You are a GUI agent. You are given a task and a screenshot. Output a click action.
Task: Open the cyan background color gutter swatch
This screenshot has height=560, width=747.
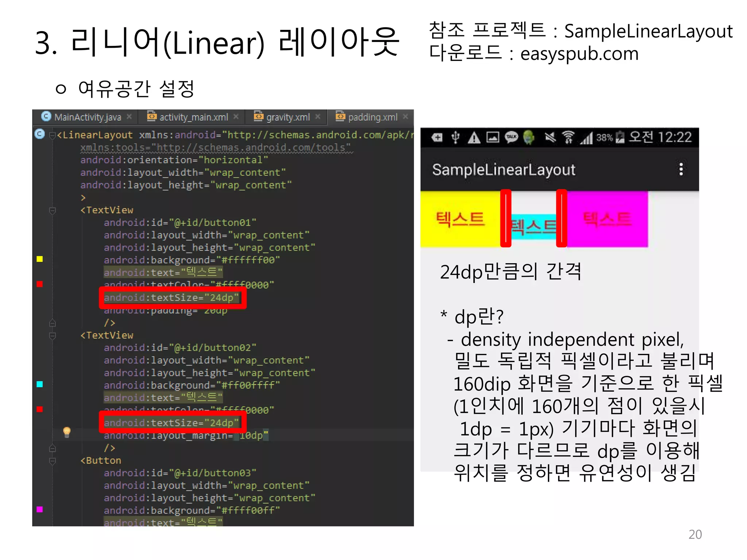(40, 384)
